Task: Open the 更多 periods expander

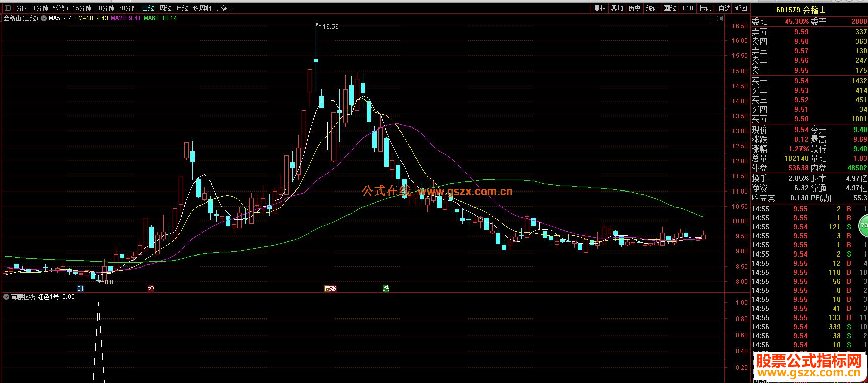Action: tap(223, 8)
